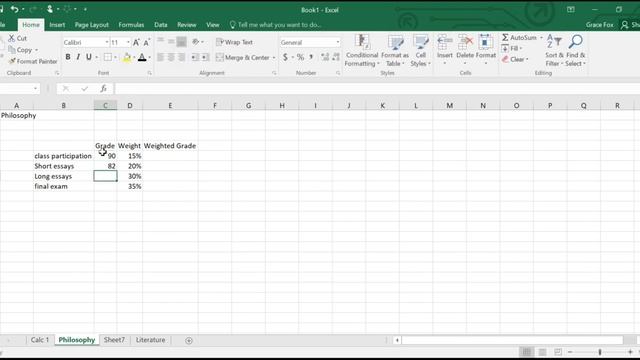This screenshot has width=640, height=360.
Task: Add a new sheet with plus button
Action: pyautogui.click(x=189, y=340)
